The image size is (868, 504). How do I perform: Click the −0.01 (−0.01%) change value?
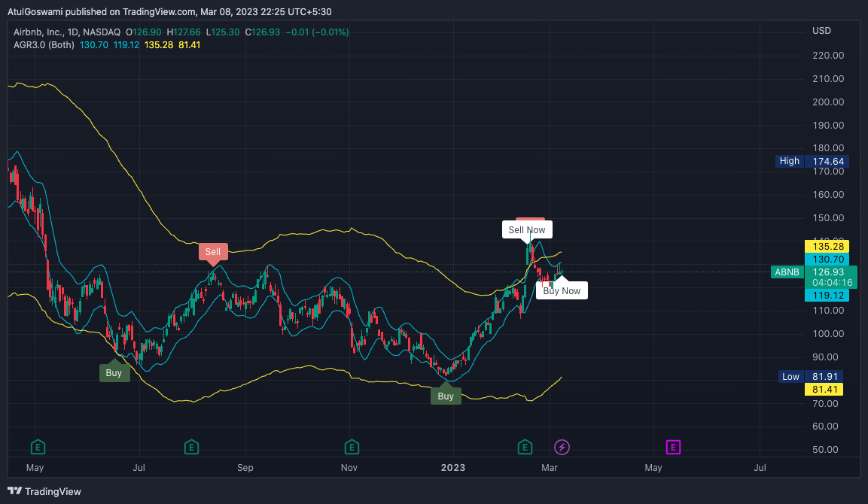[x=317, y=32]
